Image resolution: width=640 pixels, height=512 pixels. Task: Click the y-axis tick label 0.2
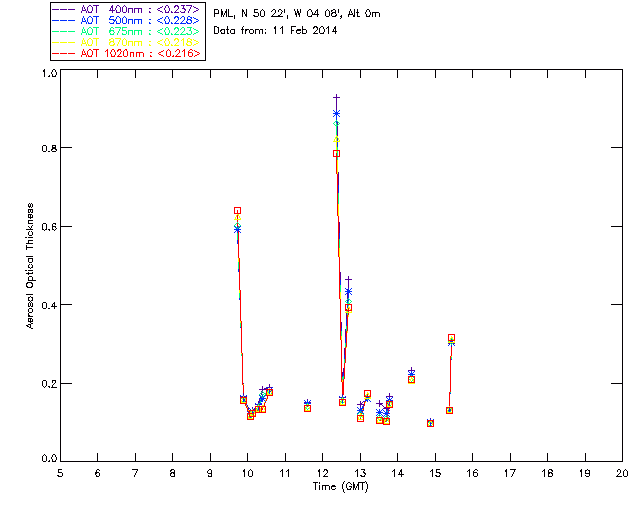[49, 383]
